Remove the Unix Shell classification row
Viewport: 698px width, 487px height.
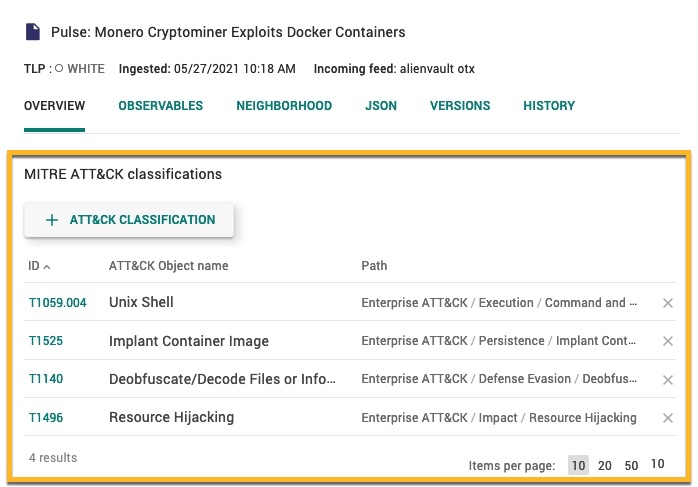coord(668,303)
